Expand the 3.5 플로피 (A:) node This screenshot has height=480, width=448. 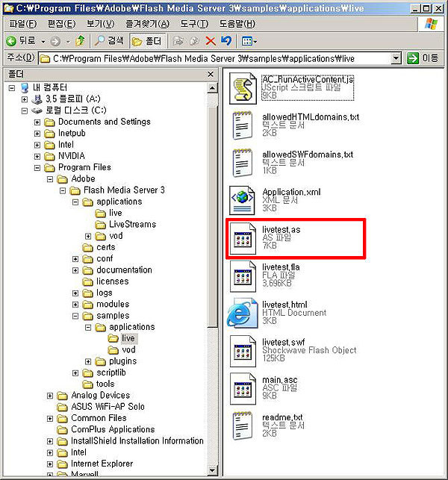(25, 99)
